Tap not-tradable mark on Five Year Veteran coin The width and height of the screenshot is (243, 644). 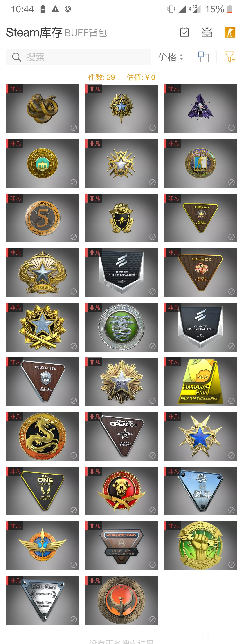point(74,237)
